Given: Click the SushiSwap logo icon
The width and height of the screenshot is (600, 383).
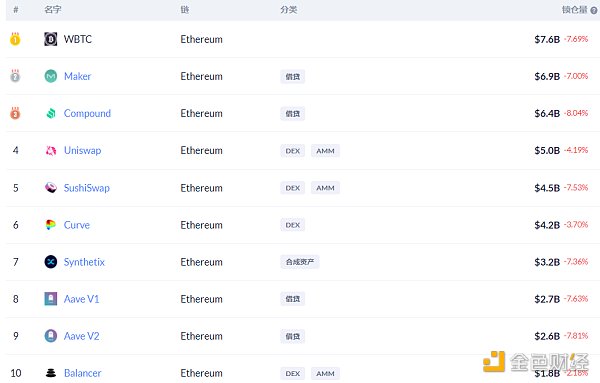Looking at the screenshot, I should click(x=51, y=187).
